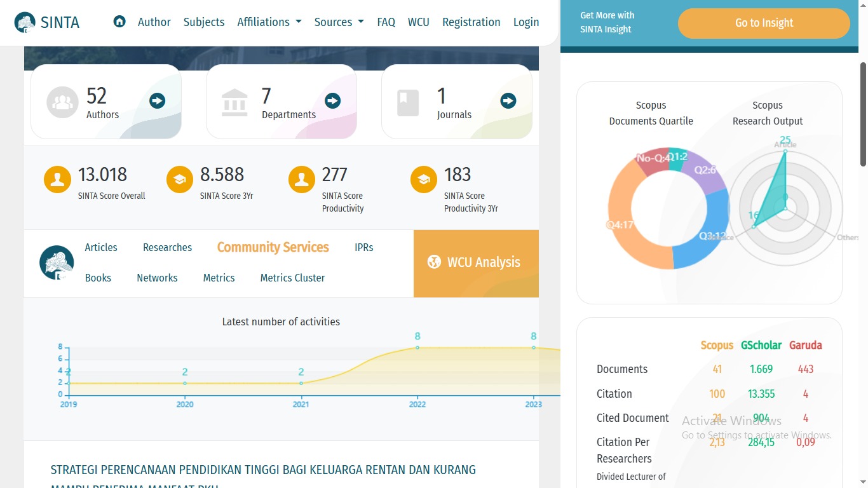
Task: Open the home icon in navbar
Action: [x=119, y=22]
